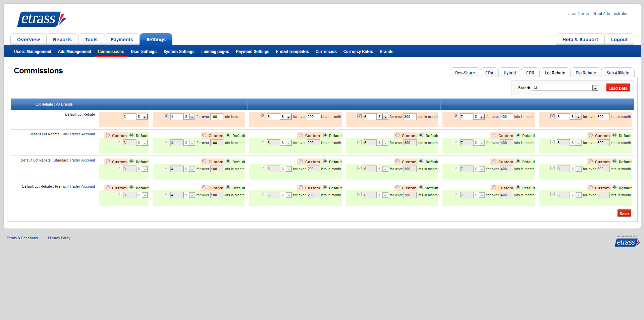Screen dimensions: 644x320
Task: Uncheck the Default Lot Rebate 100-lots tier checkbox
Action: click(x=166, y=116)
